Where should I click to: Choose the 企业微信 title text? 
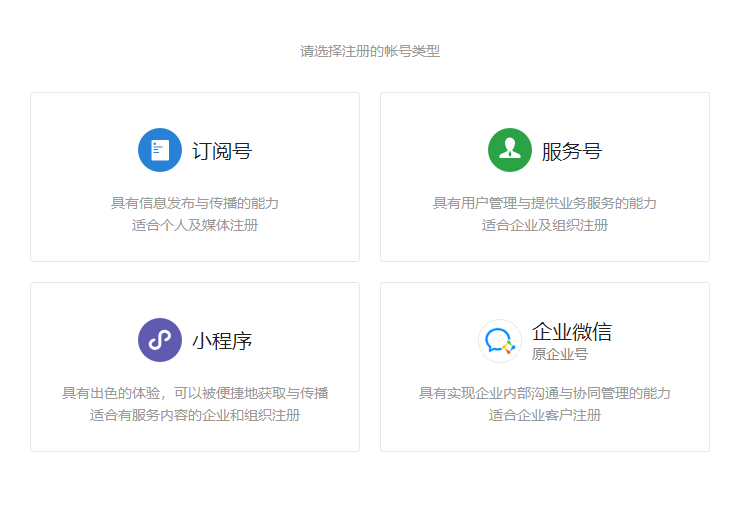tap(572, 332)
